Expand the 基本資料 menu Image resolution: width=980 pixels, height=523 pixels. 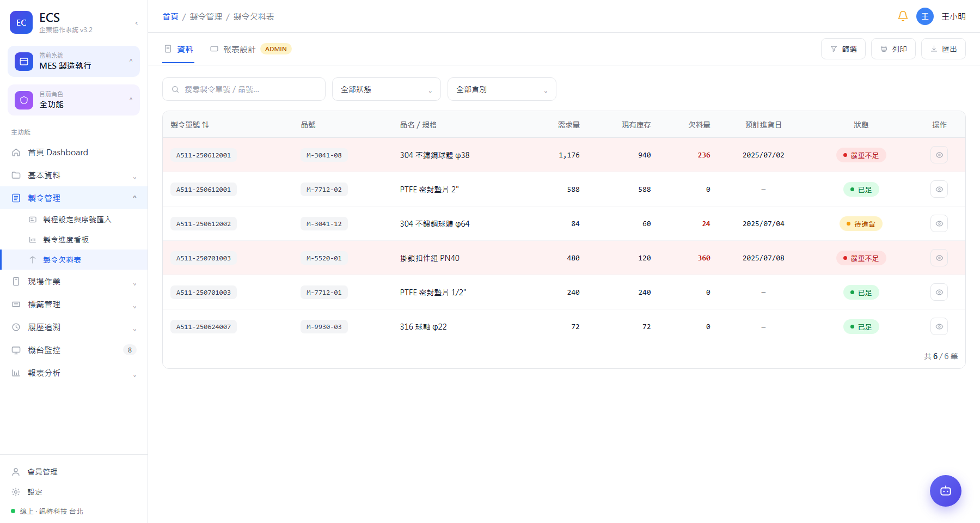pyautogui.click(x=73, y=175)
